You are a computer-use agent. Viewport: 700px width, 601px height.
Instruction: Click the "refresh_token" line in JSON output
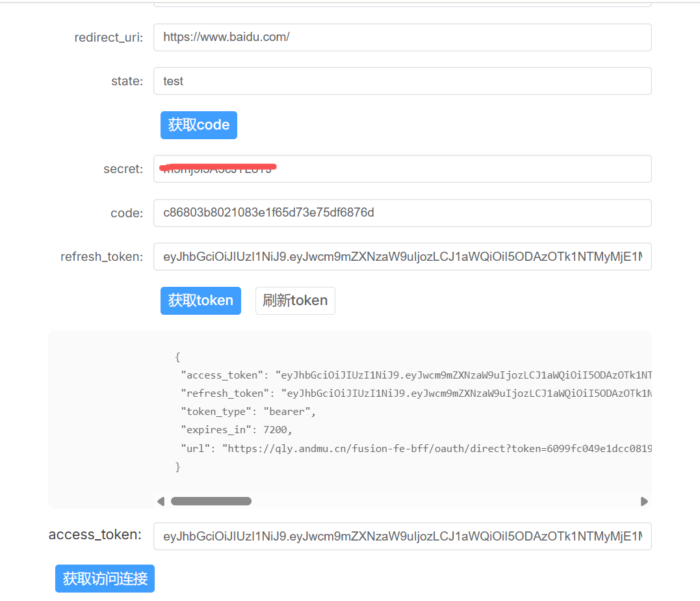(416, 394)
